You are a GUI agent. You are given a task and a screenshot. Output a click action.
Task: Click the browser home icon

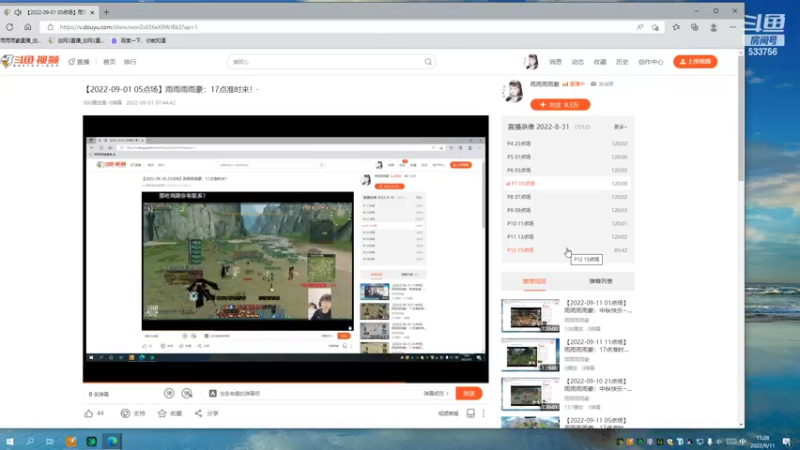coord(28,27)
